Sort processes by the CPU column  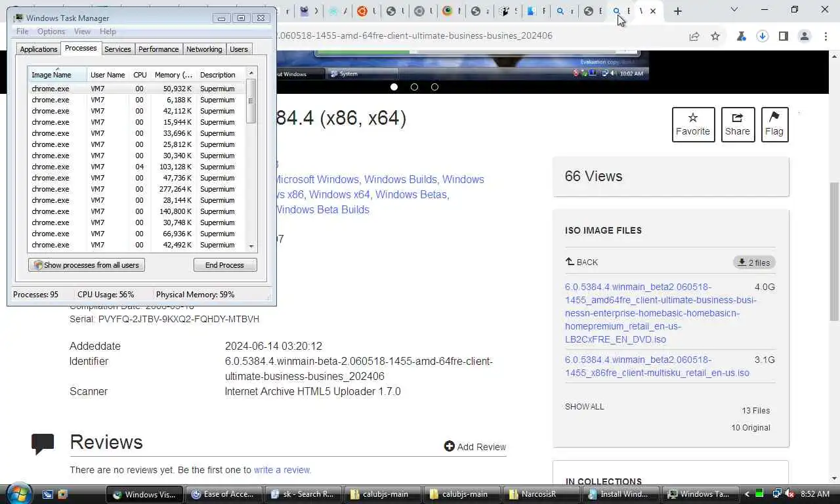[x=140, y=75]
